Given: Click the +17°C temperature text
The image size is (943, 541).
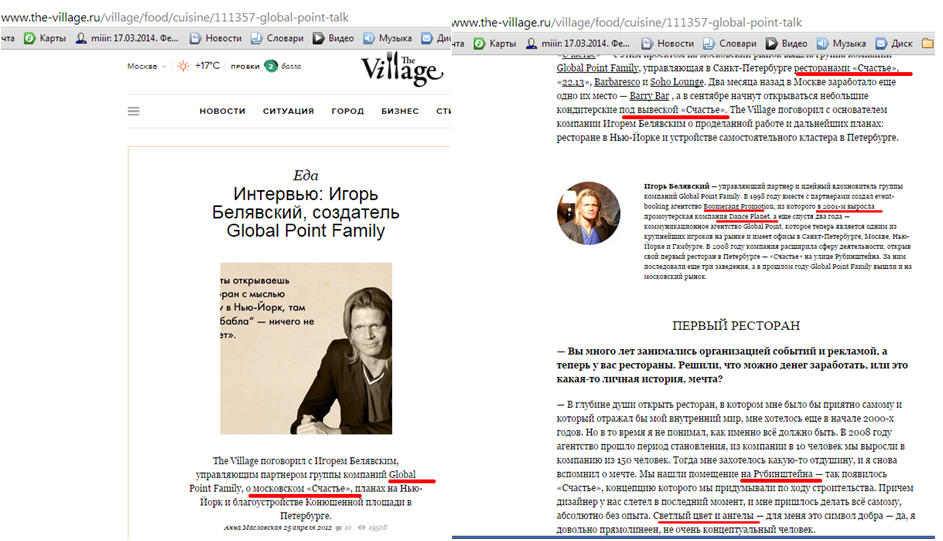Looking at the screenshot, I should tap(207, 66).
